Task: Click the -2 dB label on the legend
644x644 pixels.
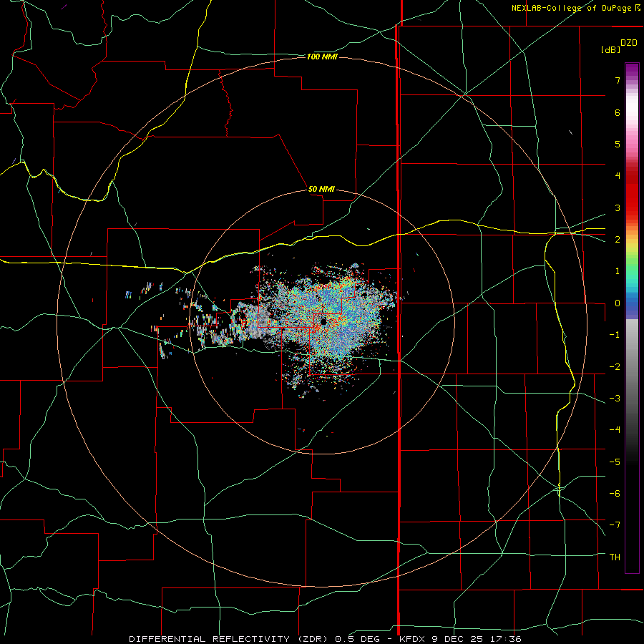Action: click(615, 366)
